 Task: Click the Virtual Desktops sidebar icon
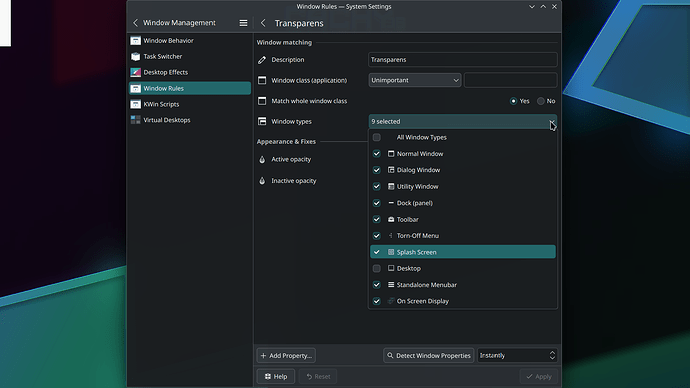[x=136, y=120]
